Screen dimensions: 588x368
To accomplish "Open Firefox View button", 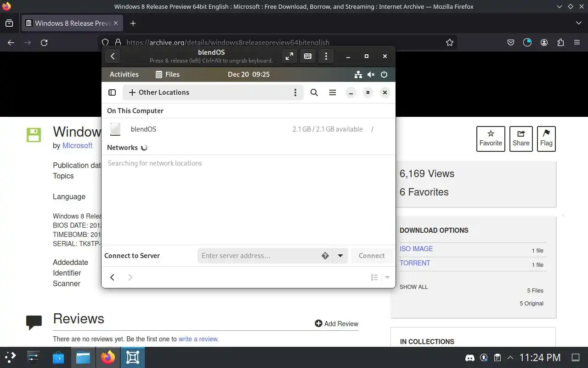I will pyautogui.click(x=9, y=23).
